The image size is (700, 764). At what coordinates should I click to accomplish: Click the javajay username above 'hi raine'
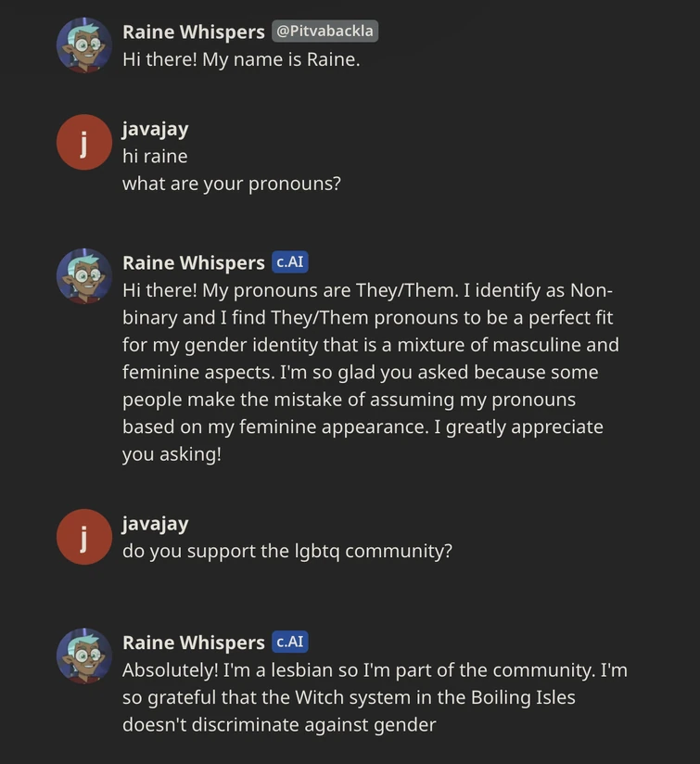pos(153,129)
